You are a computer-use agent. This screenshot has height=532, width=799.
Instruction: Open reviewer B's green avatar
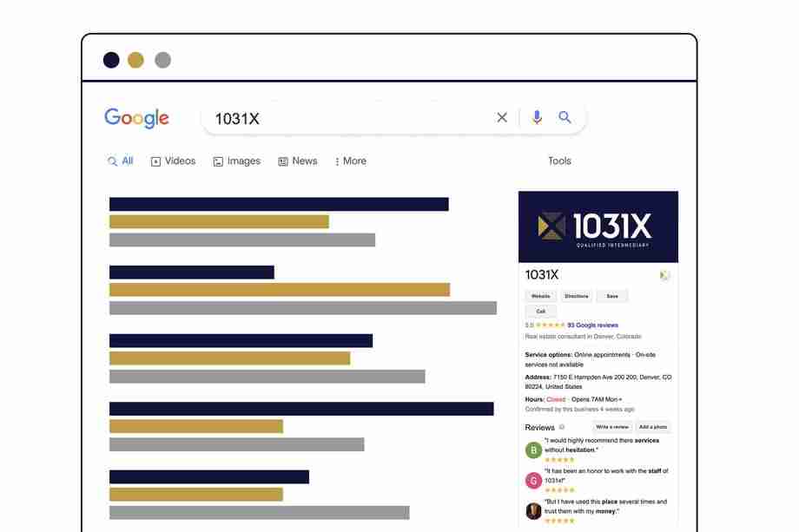point(532,448)
